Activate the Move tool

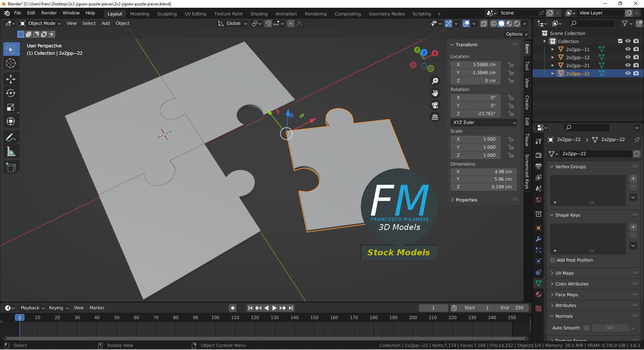pos(11,79)
